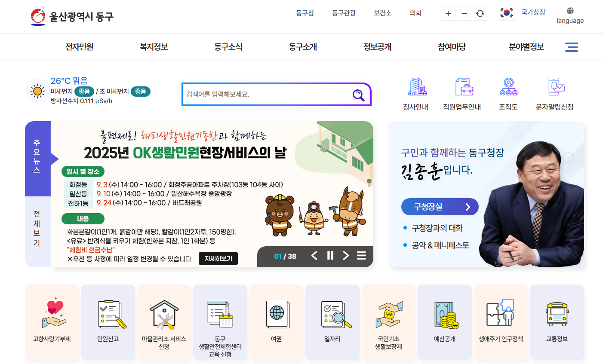
Task: Click inside the search input field
Action: point(267,95)
